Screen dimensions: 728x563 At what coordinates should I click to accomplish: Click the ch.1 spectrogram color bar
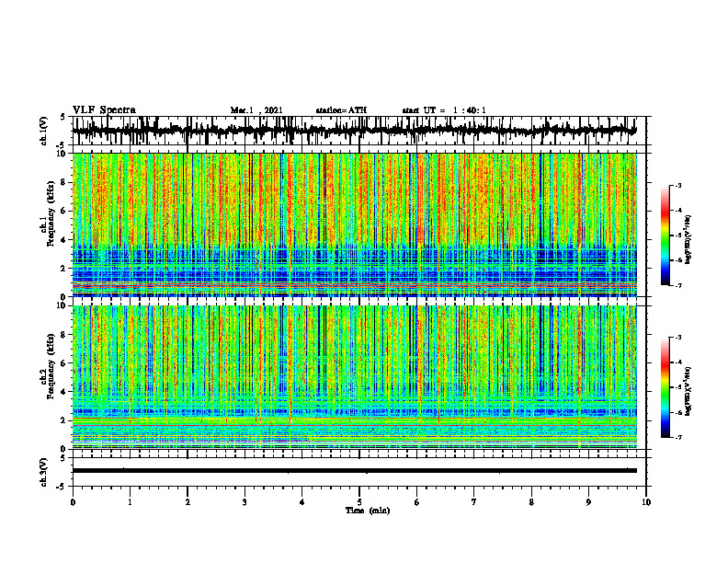click(x=665, y=236)
